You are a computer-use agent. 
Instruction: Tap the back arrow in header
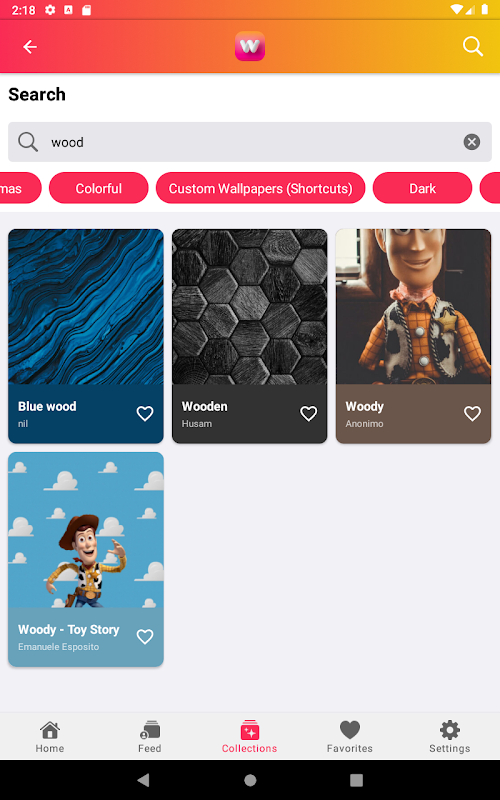coord(30,47)
